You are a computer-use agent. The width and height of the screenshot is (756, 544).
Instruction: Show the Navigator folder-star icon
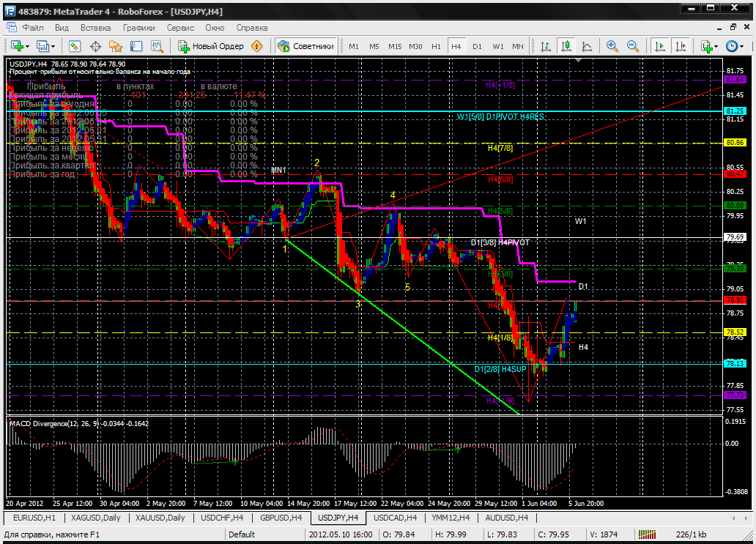coord(116,46)
